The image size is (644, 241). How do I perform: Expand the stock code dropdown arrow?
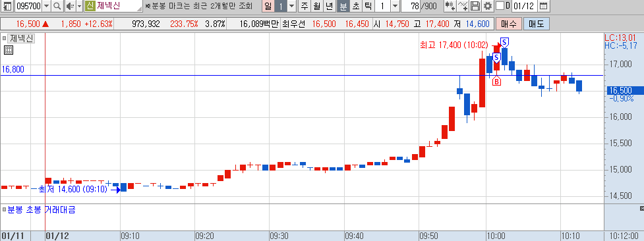pos(46,6)
